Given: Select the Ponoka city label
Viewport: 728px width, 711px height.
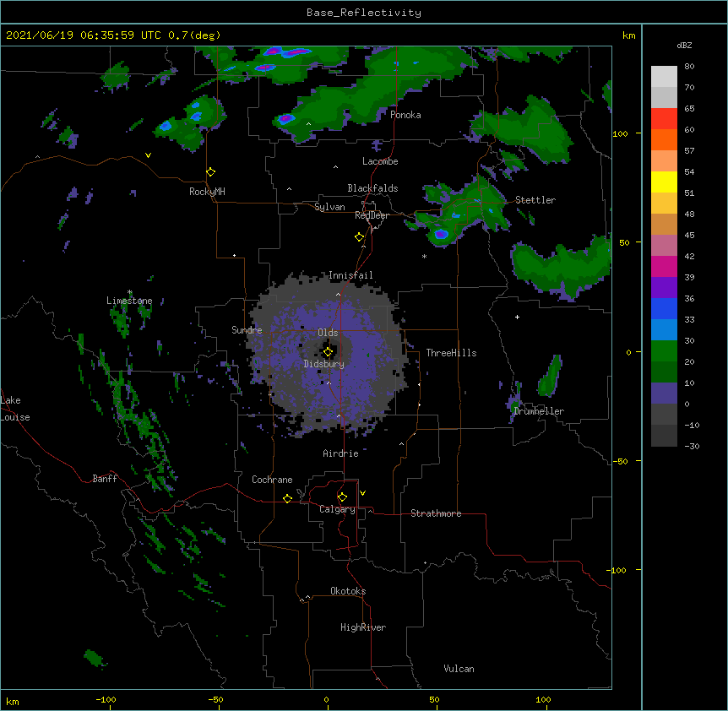Looking at the screenshot, I should [405, 115].
